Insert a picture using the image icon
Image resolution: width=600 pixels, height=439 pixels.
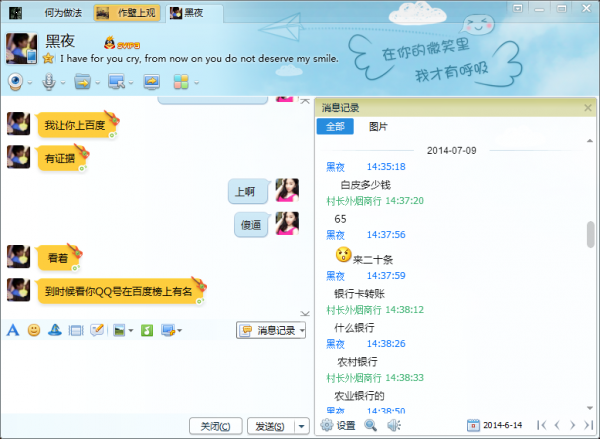pos(119,330)
